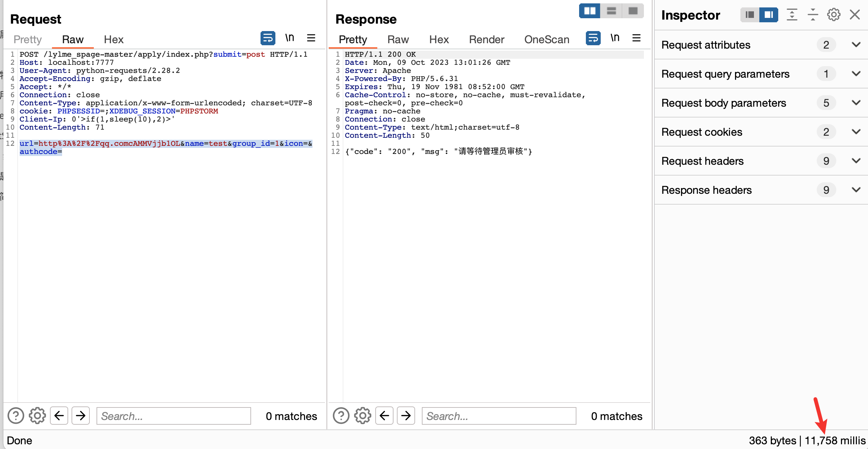Switch Request view to Hex tab
Screen dimensions: 868x449
[113, 39]
